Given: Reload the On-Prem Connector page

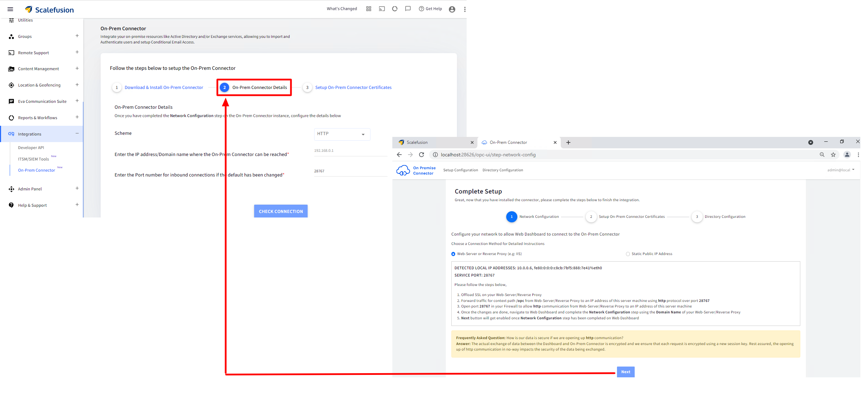Looking at the screenshot, I should click(422, 155).
